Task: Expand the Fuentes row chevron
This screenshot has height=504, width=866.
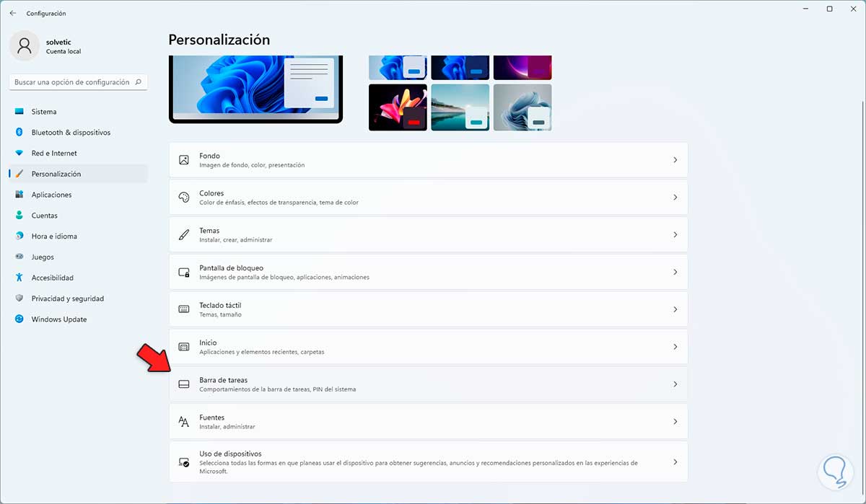Action: coord(675,422)
